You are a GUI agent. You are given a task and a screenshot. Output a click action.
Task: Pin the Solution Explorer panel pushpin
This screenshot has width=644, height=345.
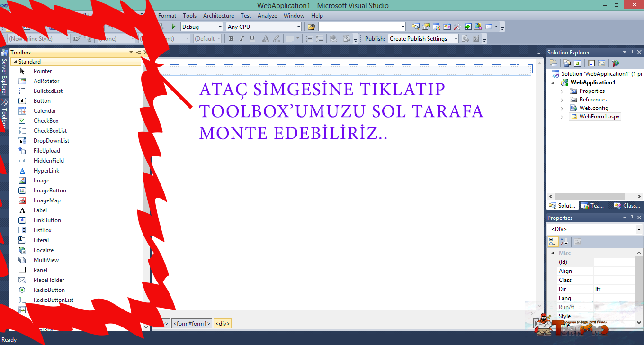click(x=632, y=52)
